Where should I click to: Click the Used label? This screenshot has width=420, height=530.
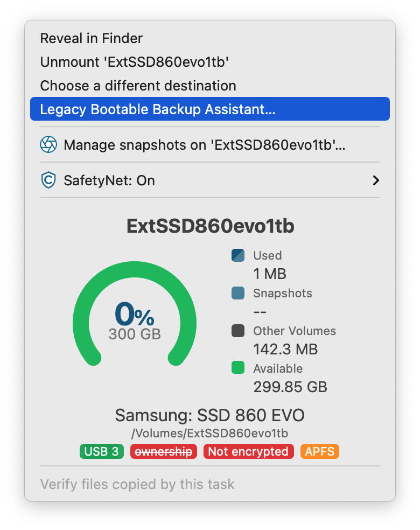click(x=267, y=255)
